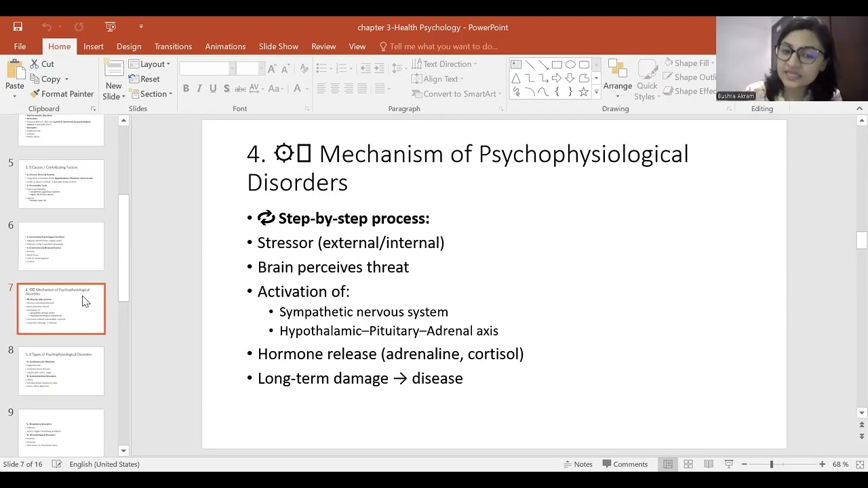Switch to Reading View in status bar

click(x=709, y=464)
